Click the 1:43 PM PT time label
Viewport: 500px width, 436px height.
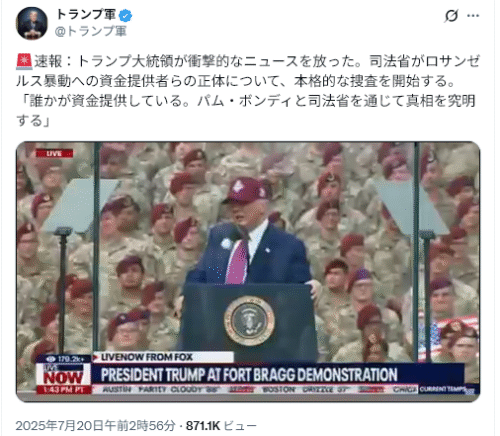click(63, 390)
